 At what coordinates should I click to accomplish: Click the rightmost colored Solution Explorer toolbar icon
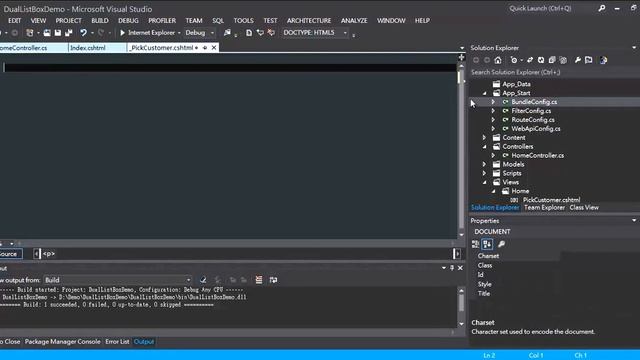(603, 60)
